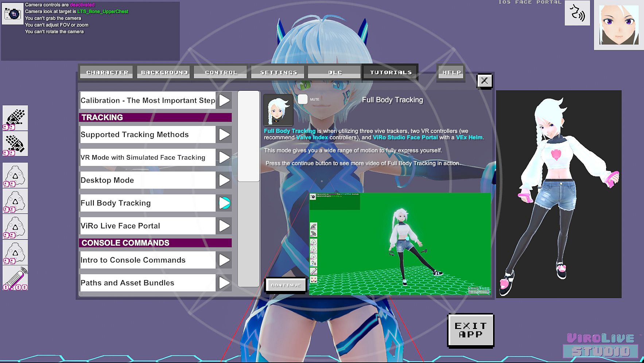Click the LTS_Bone_UpperChest target text
Screen dimensions: 644x363
pyautogui.click(x=103, y=12)
